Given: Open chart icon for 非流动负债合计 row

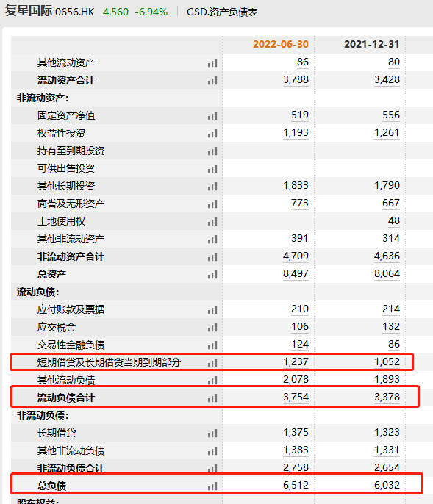Looking at the screenshot, I should tap(212, 469).
